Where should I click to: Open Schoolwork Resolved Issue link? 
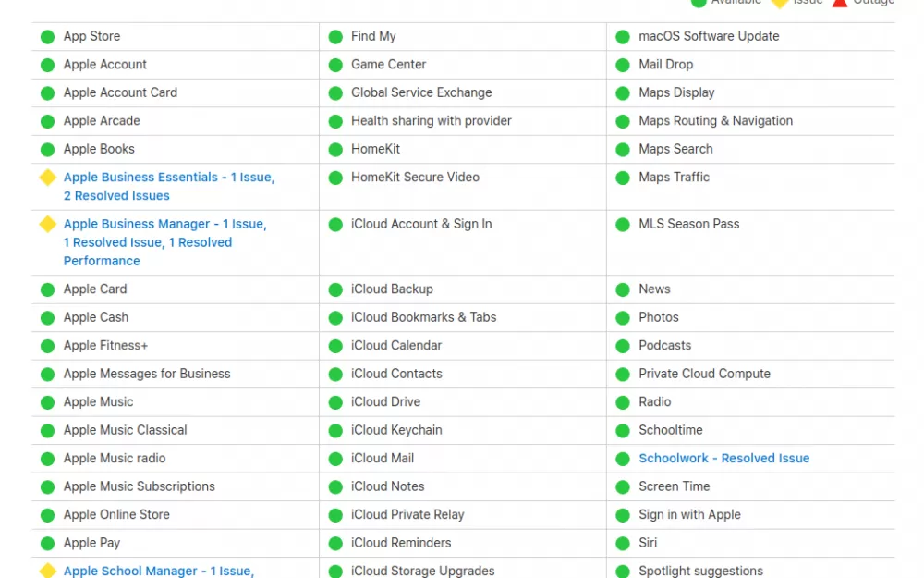point(724,459)
